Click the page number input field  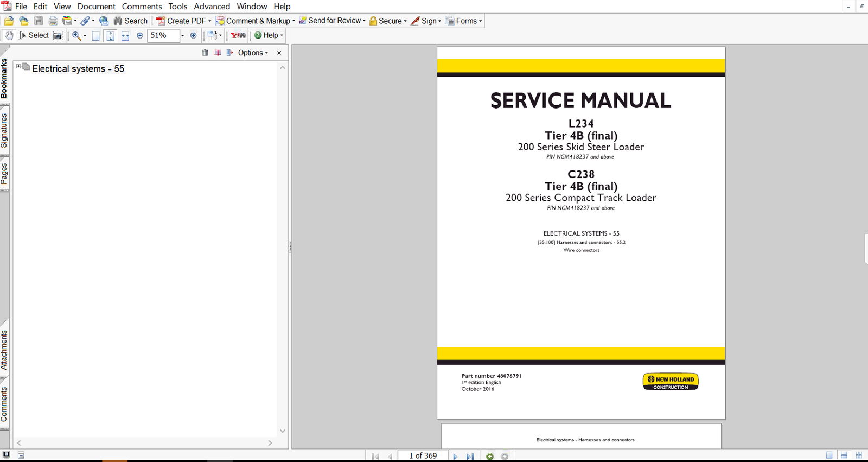click(x=423, y=455)
